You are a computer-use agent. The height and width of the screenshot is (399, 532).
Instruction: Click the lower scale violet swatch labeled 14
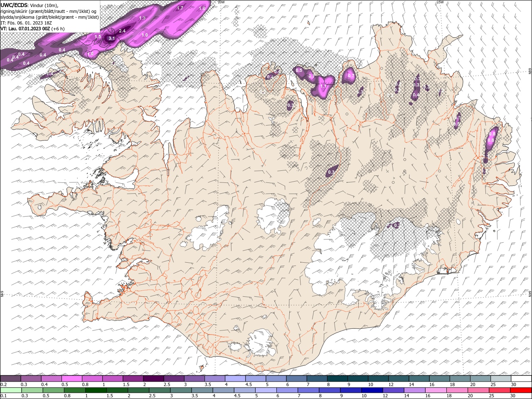coord(415,390)
